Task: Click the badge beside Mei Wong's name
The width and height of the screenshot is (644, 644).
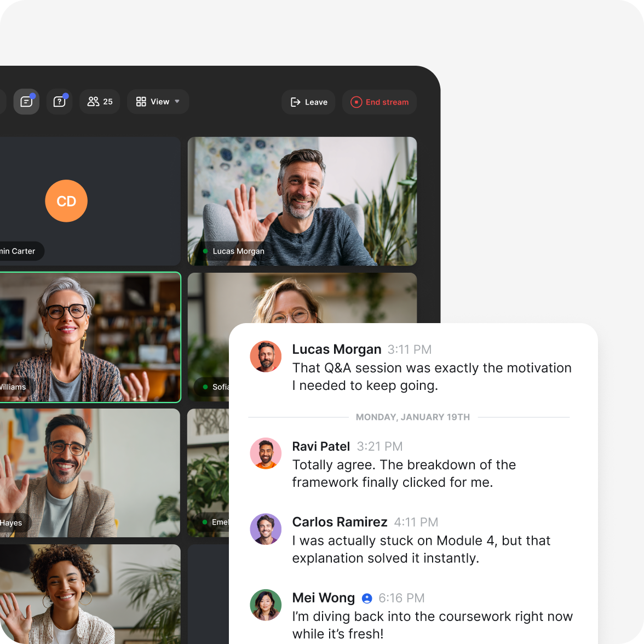Action: [367, 599]
